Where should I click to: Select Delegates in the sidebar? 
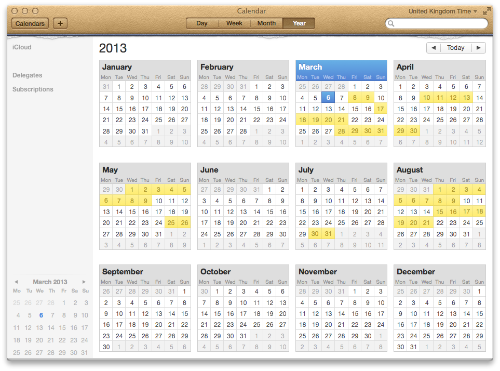coord(27,75)
